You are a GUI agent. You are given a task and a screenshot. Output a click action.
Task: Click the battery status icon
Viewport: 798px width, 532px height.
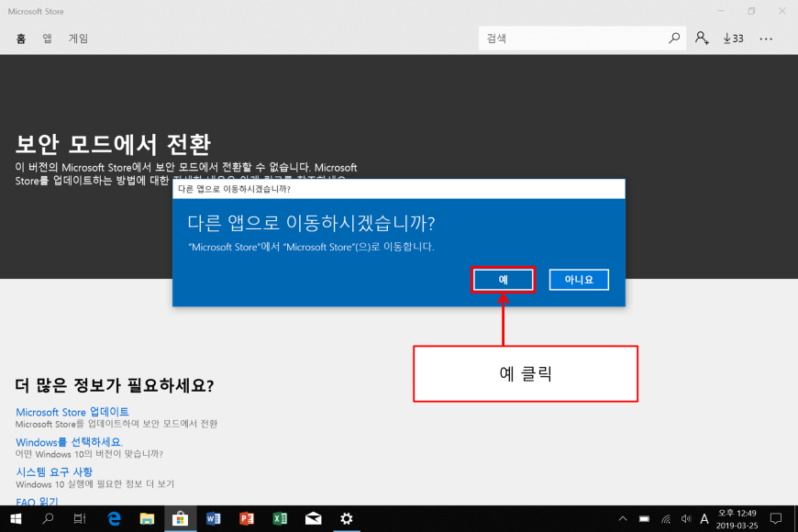644,519
